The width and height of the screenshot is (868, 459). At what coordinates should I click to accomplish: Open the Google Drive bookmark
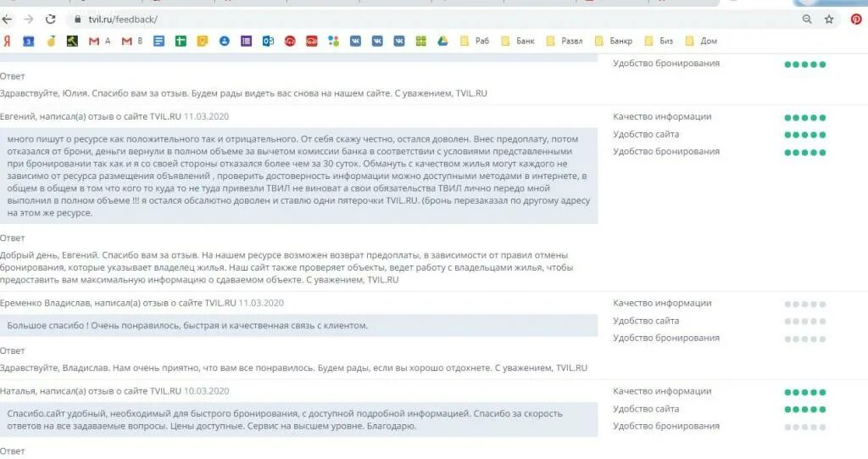442,41
